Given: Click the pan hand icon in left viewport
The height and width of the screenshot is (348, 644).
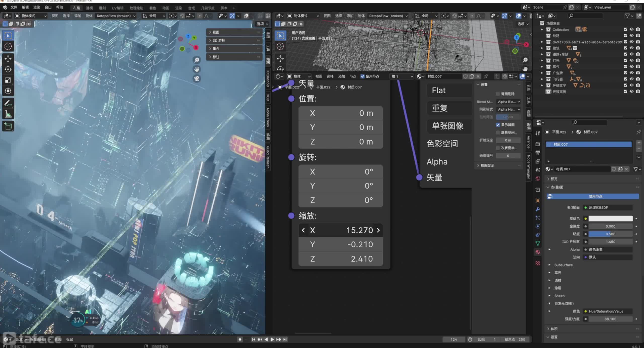Looking at the screenshot, I should pyautogui.click(x=197, y=69).
